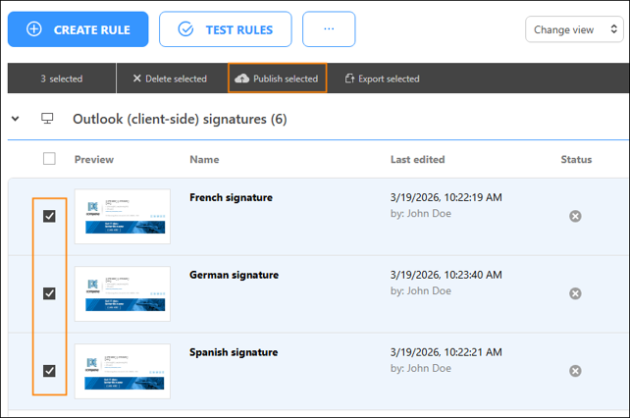Click the up/down arrows on Change view
This screenshot has width=630, height=418.
614,29
